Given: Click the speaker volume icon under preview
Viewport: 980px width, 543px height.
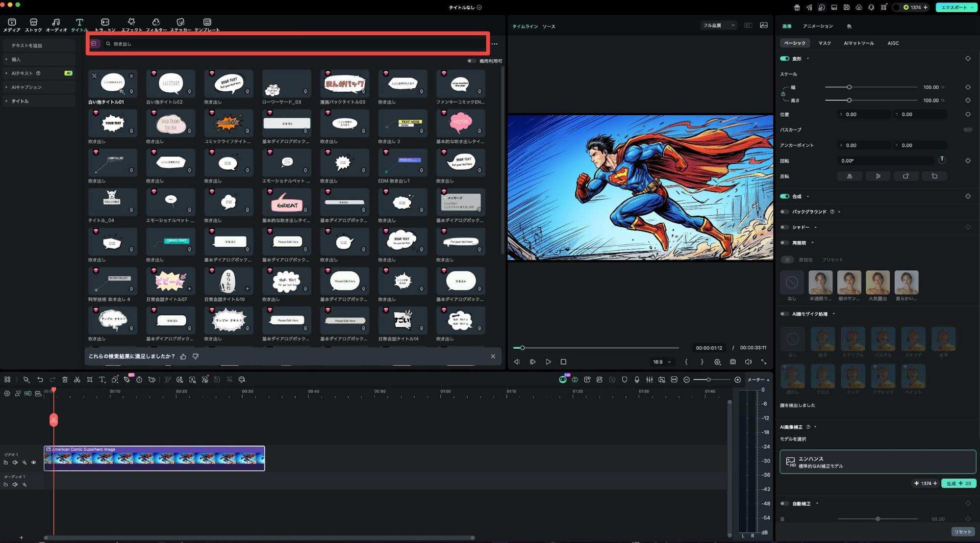Looking at the screenshot, I should pos(748,362).
